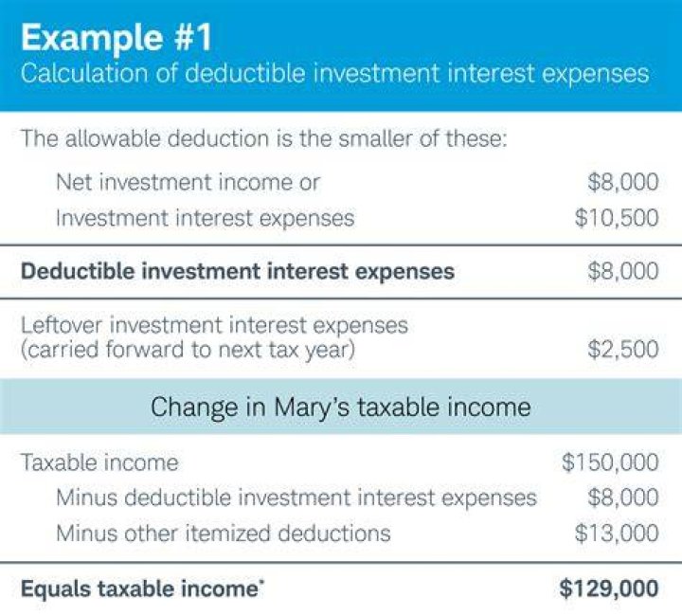Click "Minus deductible investment interest expenses" label

coord(296,498)
